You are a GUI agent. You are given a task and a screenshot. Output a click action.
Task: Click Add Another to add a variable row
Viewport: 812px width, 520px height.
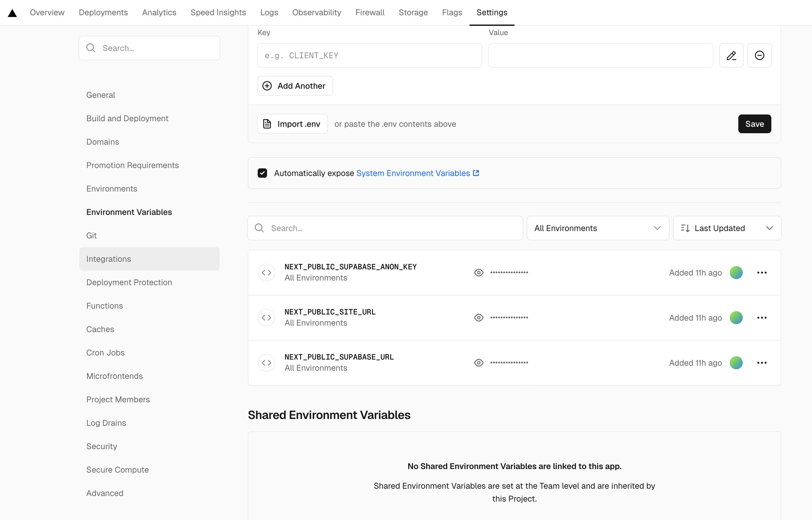(x=295, y=86)
